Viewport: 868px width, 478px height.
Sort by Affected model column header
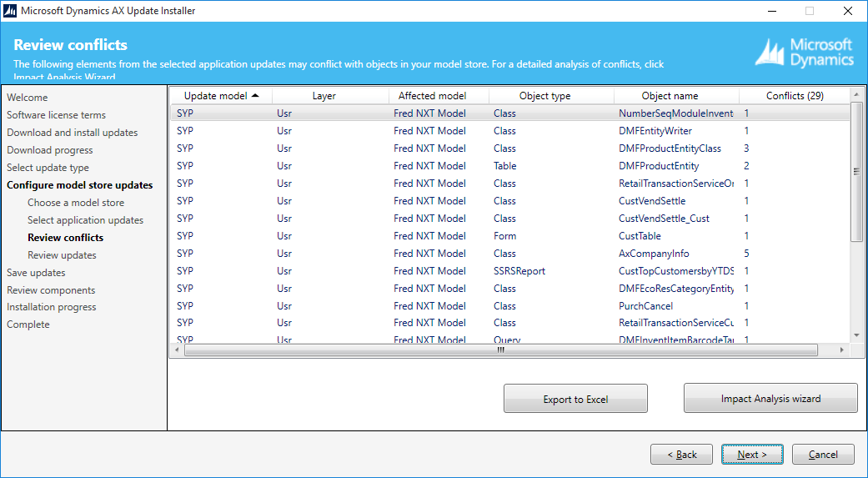pyautogui.click(x=439, y=96)
